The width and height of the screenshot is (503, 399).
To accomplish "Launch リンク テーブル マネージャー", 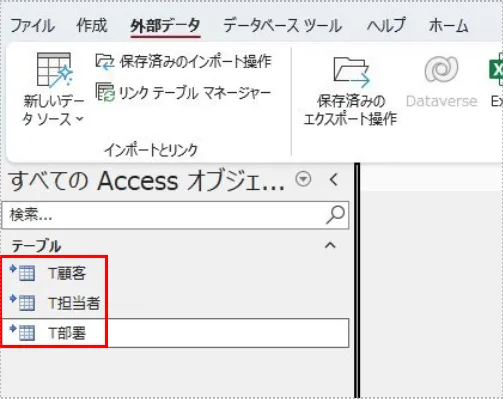I will click(x=195, y=93).
